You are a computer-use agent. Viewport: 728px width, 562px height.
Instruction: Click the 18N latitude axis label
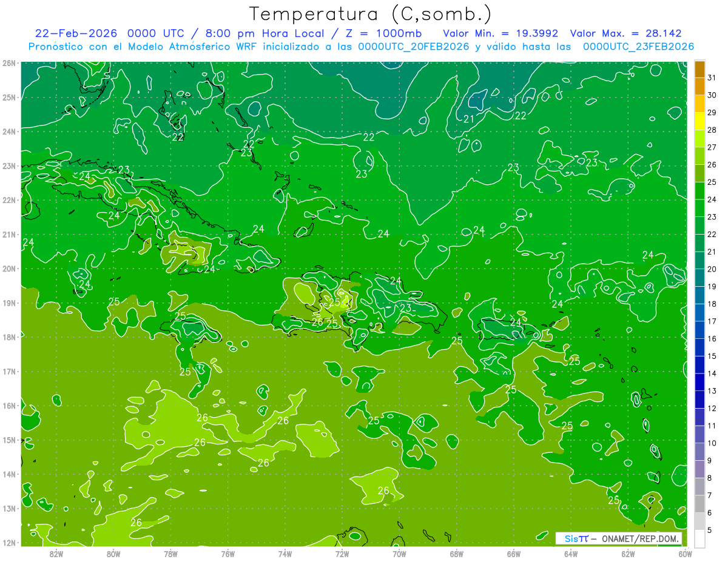[x=9, y=337]
